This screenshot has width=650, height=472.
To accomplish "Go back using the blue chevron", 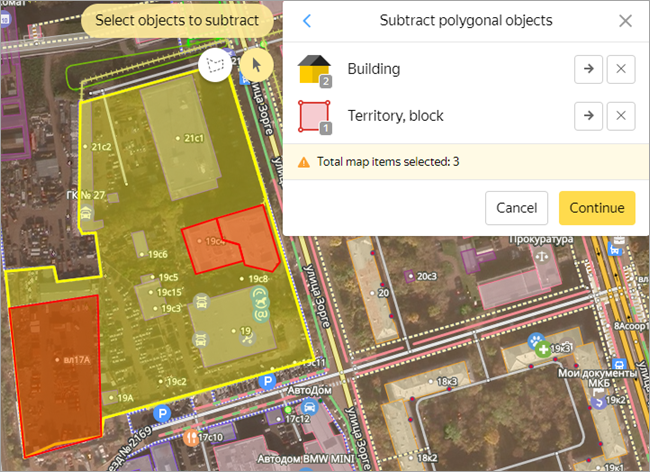I will click(x=307, y=21).
